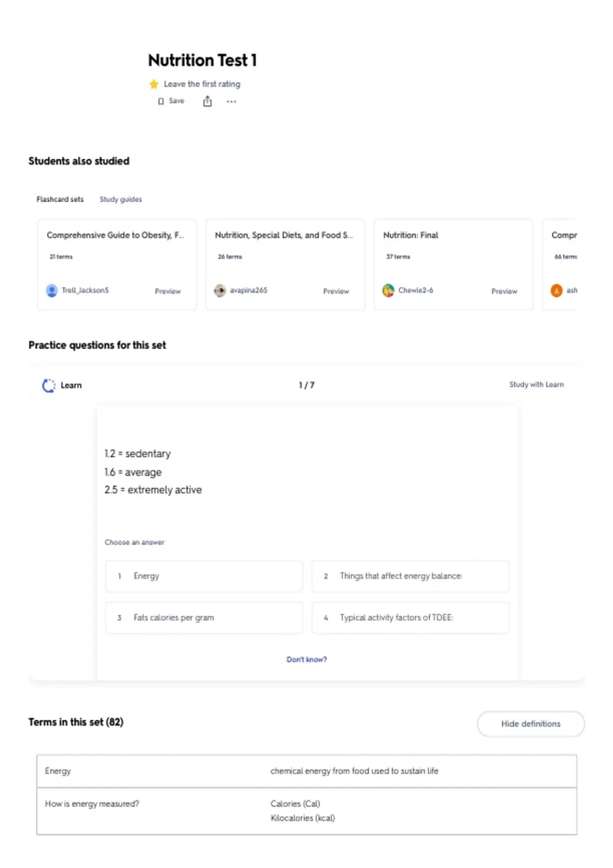This screenshot has width=613, height=868.
Task: Select the Energy term row
Action: tap(306, 771)
